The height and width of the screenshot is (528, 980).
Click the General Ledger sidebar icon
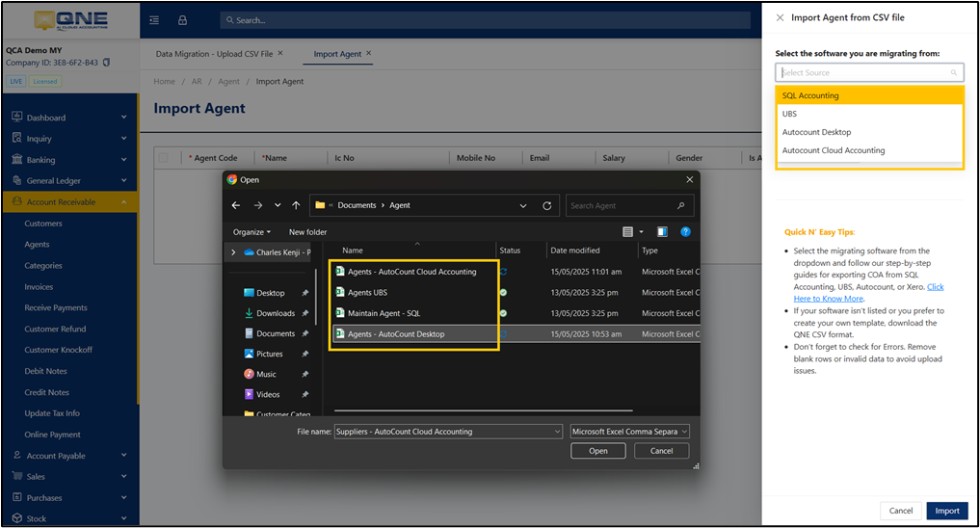(x=17, y=180)
